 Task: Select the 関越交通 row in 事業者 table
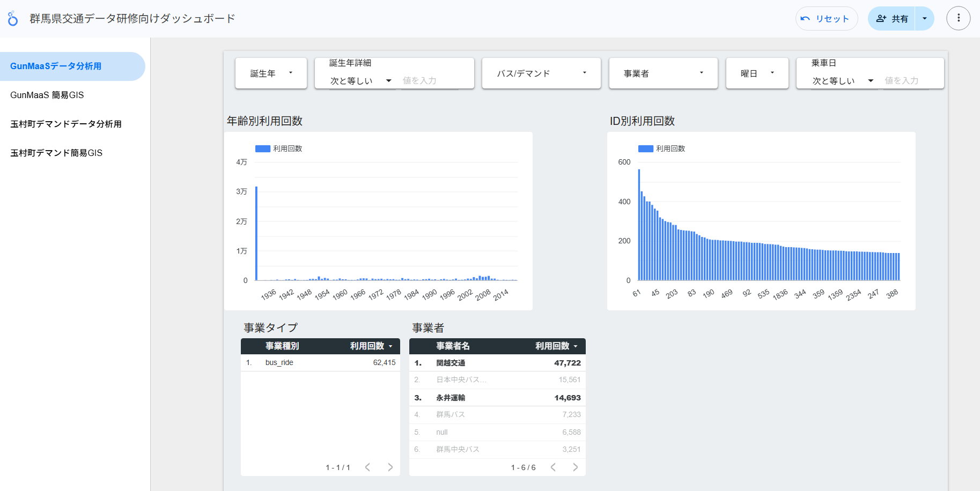coord(497,363)
